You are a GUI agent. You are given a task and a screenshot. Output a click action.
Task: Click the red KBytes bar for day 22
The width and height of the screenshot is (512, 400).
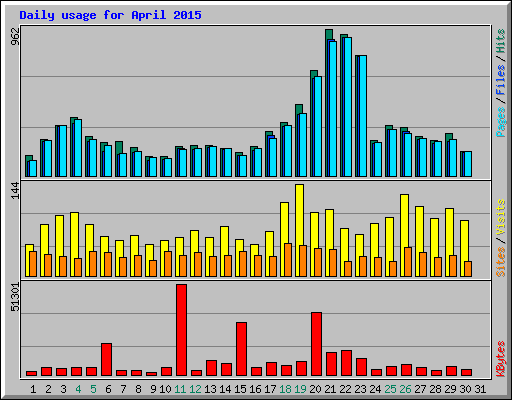(347, 363)
